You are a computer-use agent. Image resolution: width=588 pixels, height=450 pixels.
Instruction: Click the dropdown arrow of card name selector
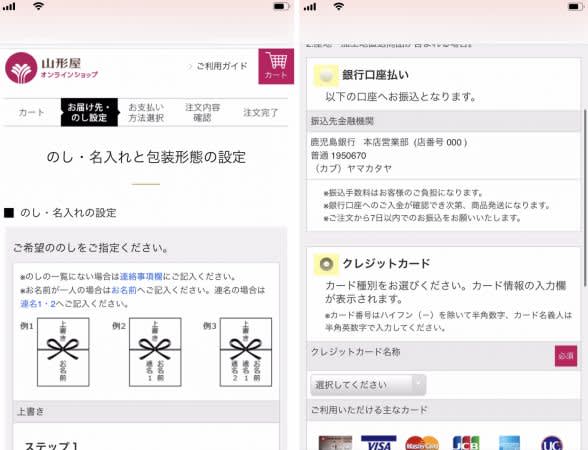click(418, 384)
